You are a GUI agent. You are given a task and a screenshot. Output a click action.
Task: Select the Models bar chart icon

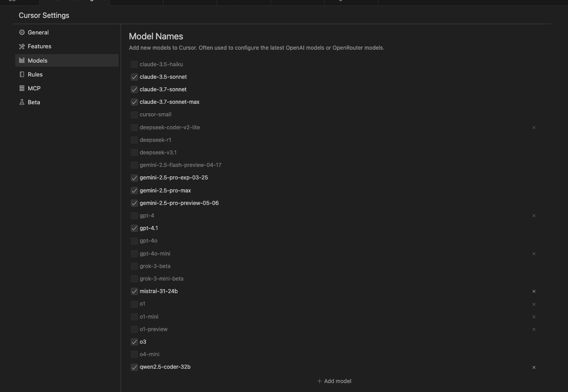(22, 60)
